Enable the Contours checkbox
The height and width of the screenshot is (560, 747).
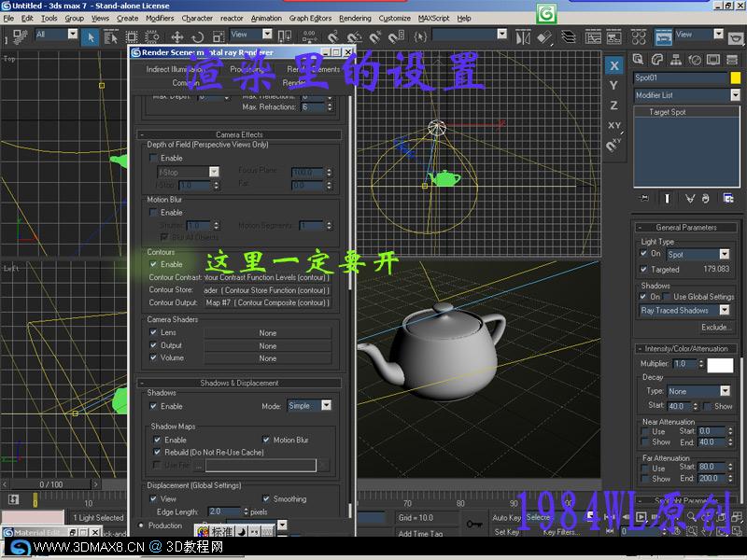(x=154, y=264)
